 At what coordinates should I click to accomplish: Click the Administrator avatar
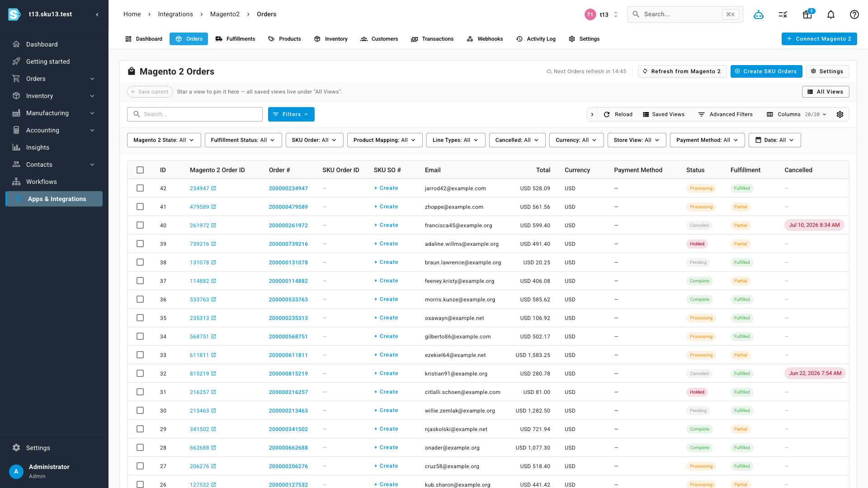pyautogui.click(x=16, y=471)
